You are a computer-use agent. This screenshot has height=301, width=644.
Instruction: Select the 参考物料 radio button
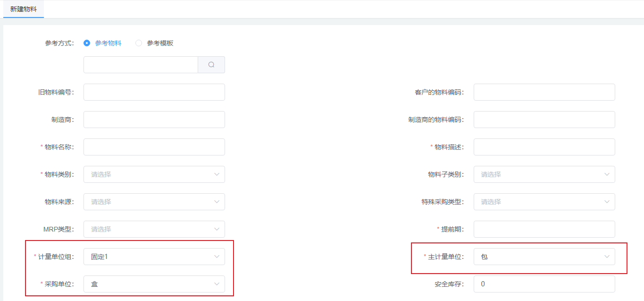(87, 43)
